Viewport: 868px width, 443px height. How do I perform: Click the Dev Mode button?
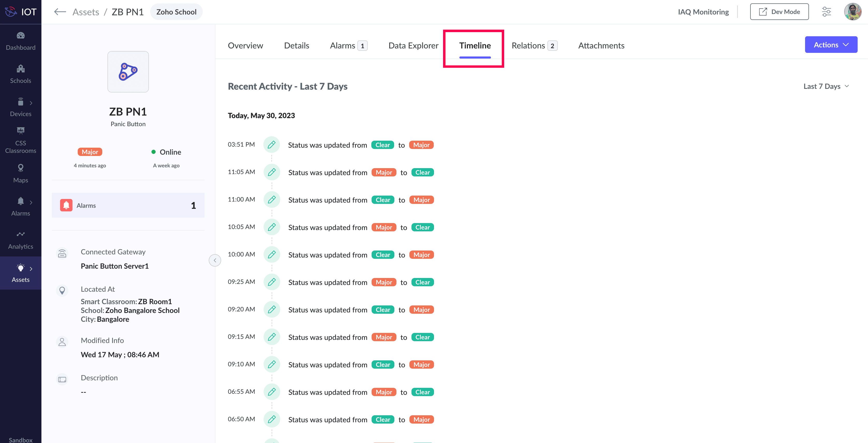(x=779, y=12)
